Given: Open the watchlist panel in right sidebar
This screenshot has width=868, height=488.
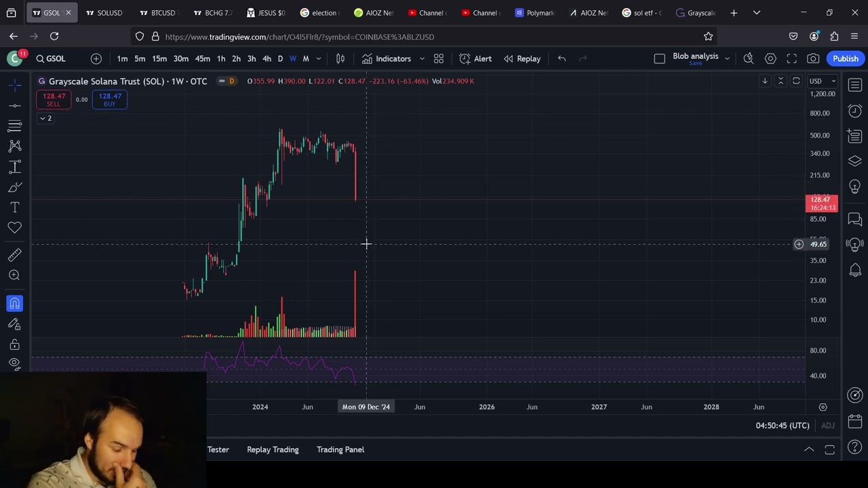Looking at the screenshot, I should point(855,85).
